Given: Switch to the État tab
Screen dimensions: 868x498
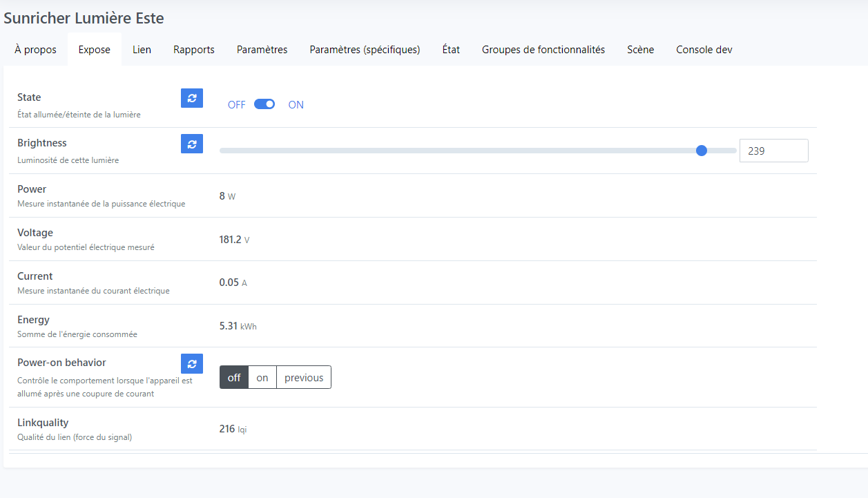Looking at the screenshot, I should coord(451,50).
